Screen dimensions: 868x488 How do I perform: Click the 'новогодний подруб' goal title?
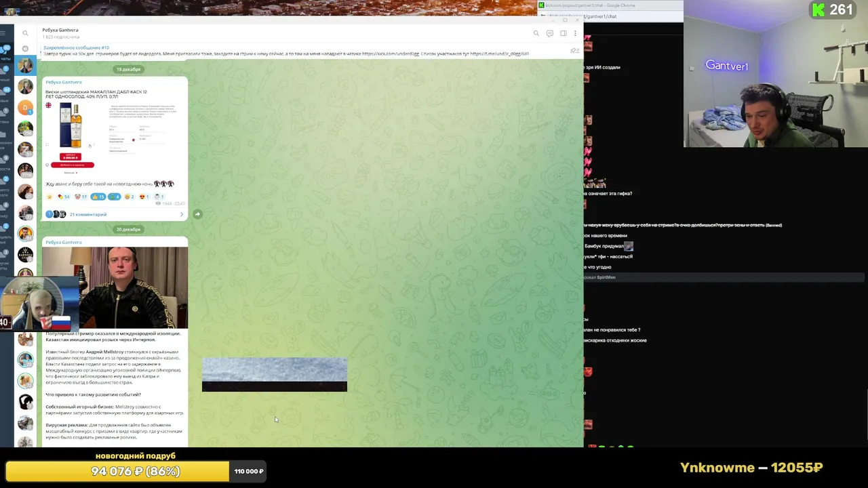(136, 456)
